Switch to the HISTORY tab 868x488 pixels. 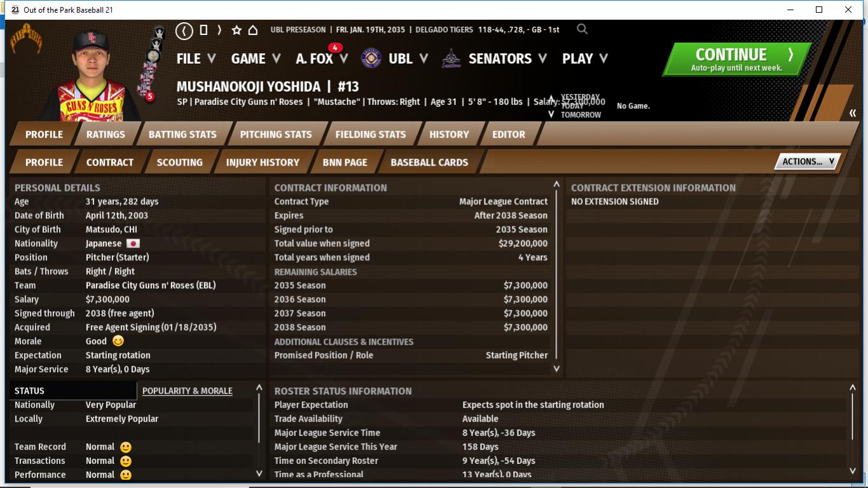pyautogui.click(x=449, y=134)
